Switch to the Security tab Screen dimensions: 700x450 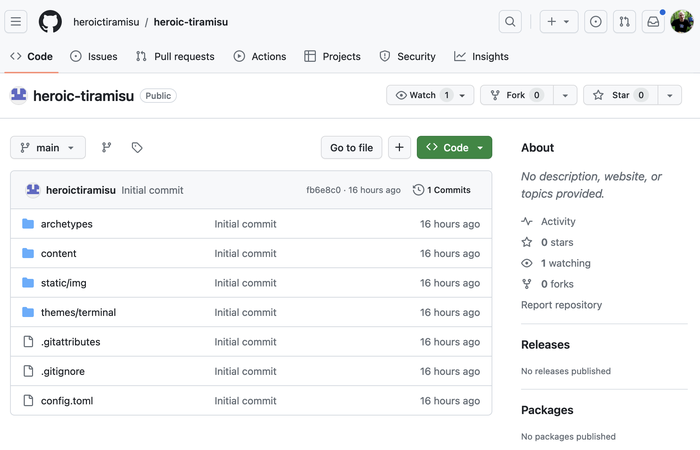tap(407, 57)
